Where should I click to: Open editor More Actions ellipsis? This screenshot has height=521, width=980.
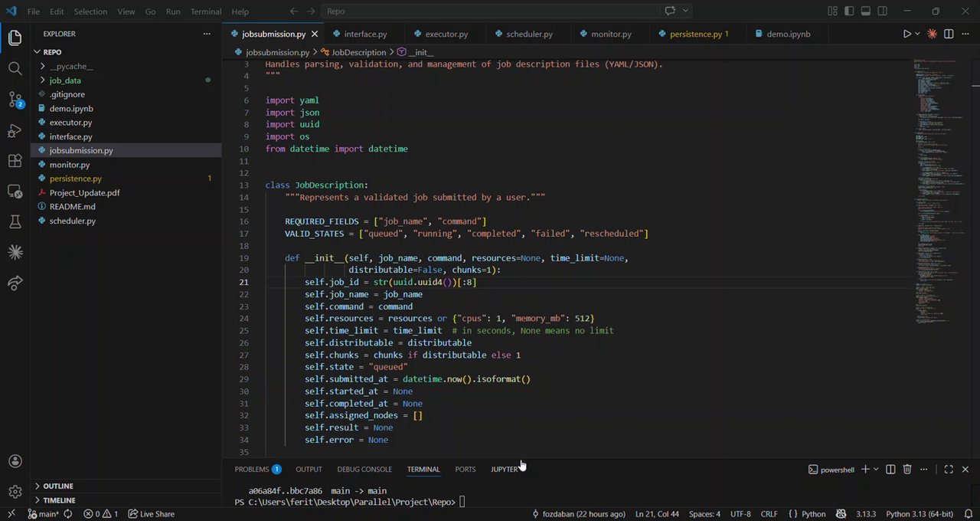(965, 34)
